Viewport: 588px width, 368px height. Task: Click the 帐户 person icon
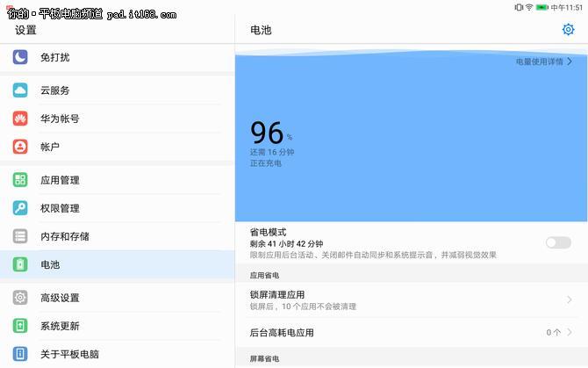point(20,147)
